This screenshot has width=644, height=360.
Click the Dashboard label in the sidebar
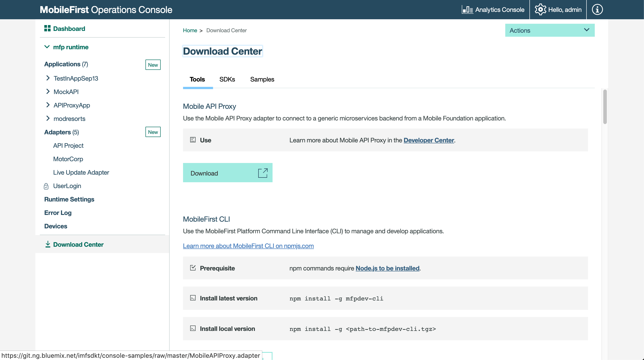69,29
